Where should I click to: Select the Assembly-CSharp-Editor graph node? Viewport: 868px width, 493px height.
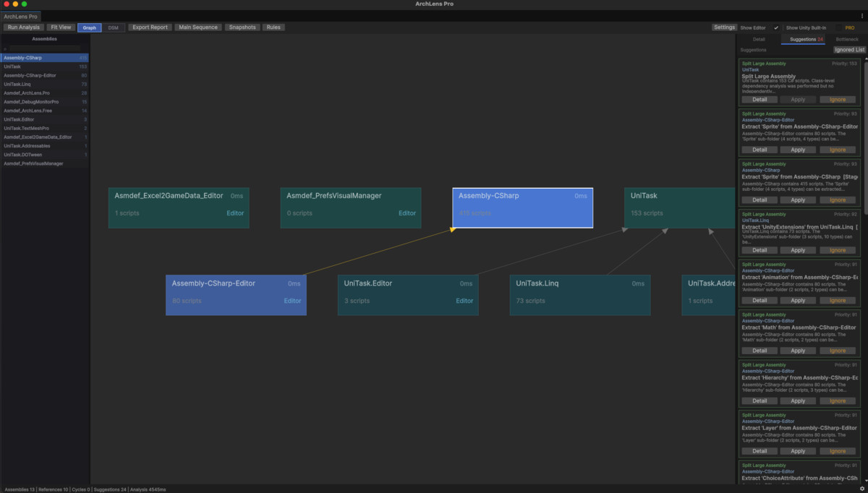tap(236, 295)
